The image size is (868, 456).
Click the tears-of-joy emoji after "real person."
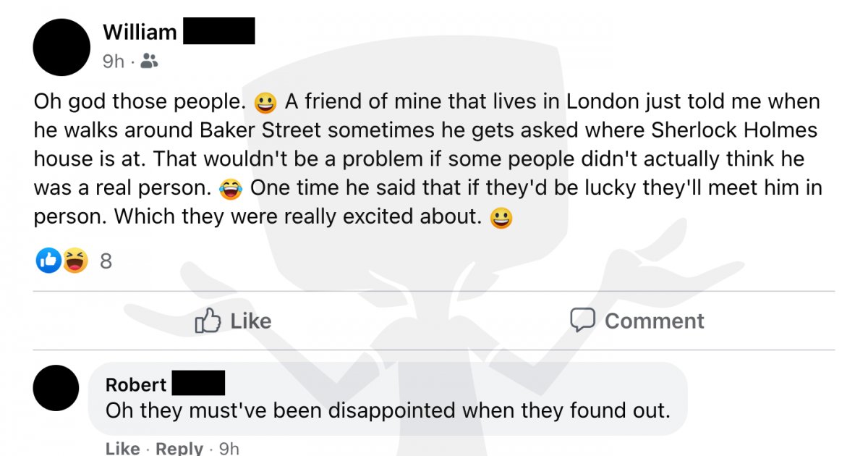coord(229,189)
